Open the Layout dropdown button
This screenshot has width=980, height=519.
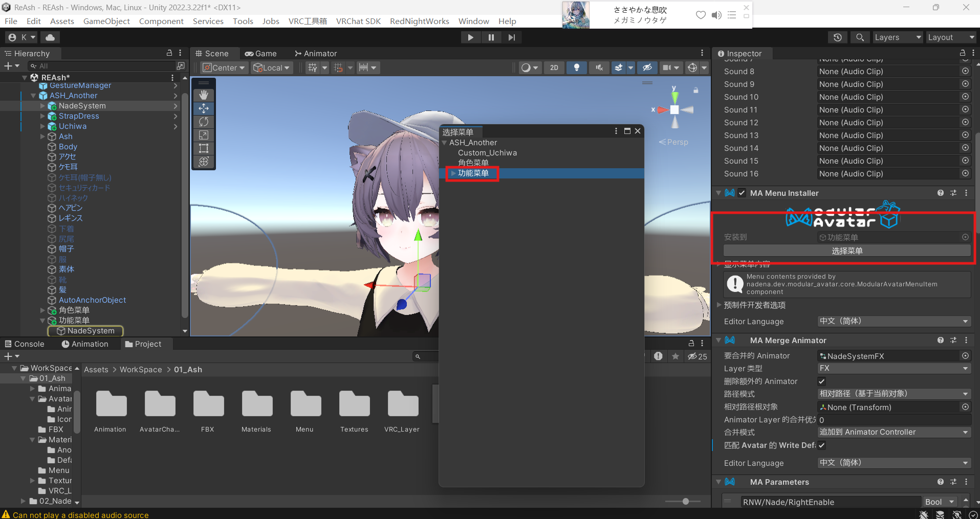point(951,37)
